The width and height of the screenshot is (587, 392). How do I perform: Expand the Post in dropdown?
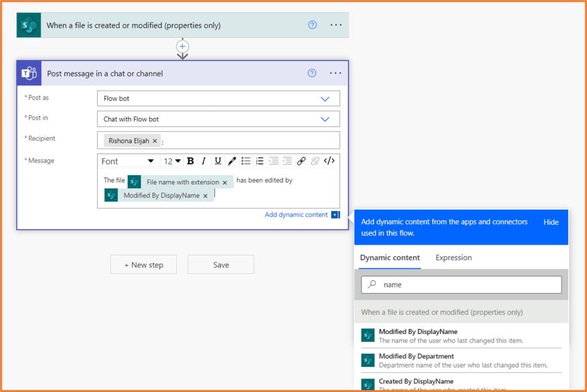pos(325,119)
